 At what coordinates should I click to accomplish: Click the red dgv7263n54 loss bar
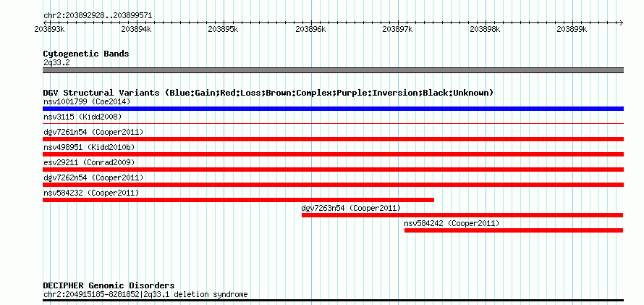pyautogui.click(x=462, y=215)
